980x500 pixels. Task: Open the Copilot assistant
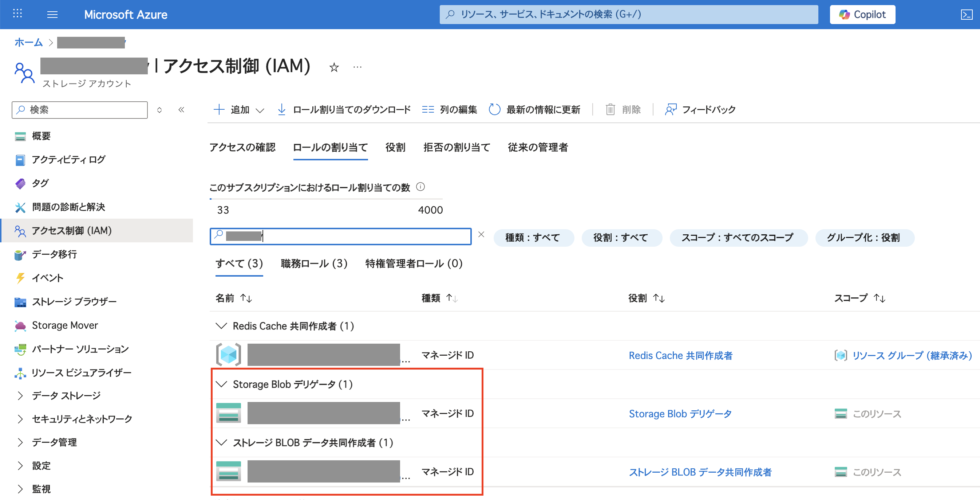click(862, 15)
